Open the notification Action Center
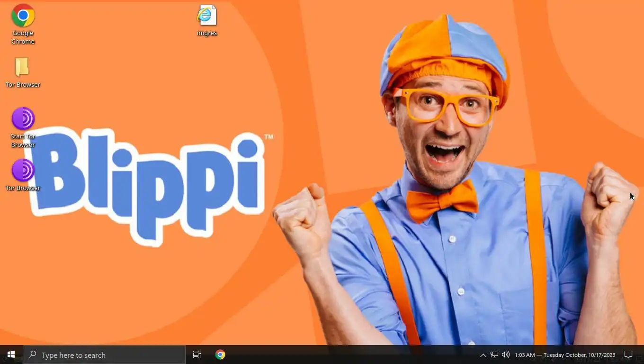Screen dimensions: 644x364 pyautogui.click(x=628, y=355)
